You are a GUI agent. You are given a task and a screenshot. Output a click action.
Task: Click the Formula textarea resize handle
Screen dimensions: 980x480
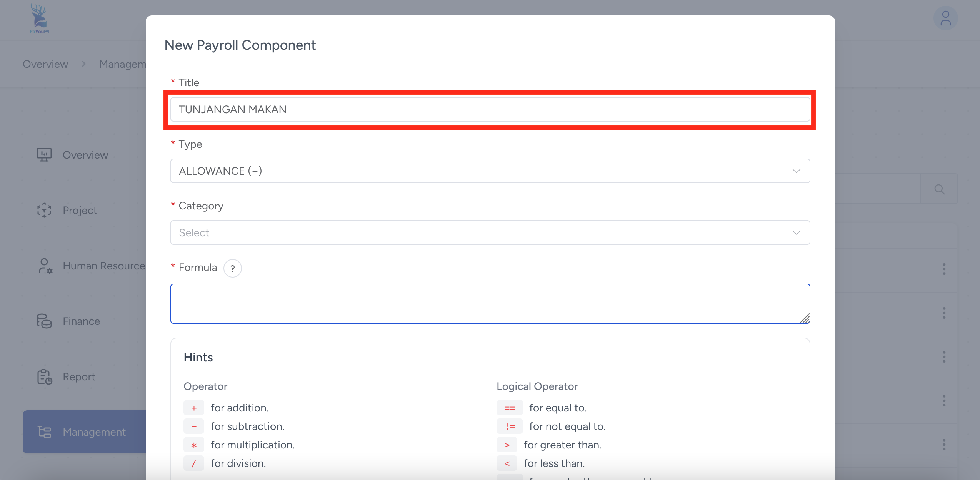[x=805, y=319]
